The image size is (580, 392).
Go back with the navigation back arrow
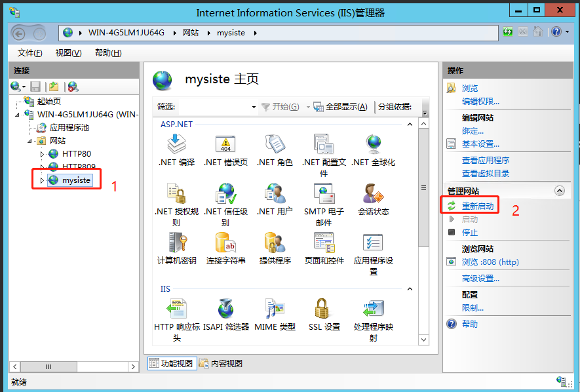coord(18,33)
